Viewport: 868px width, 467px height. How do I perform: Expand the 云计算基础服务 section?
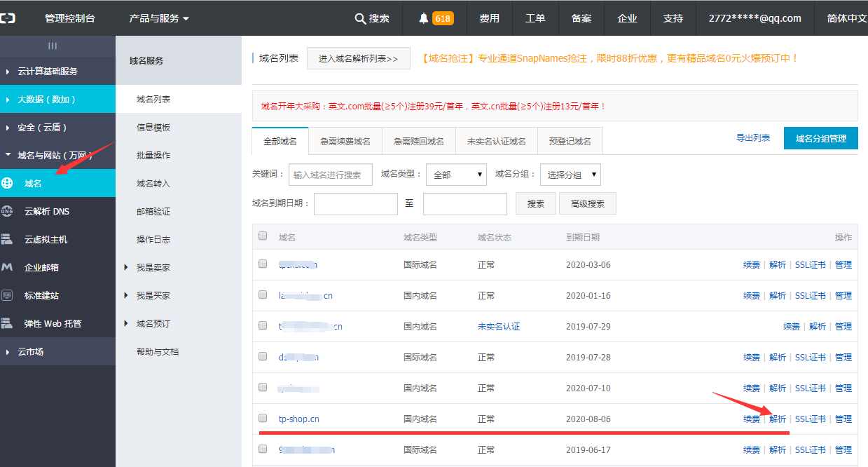click(47, 71)
